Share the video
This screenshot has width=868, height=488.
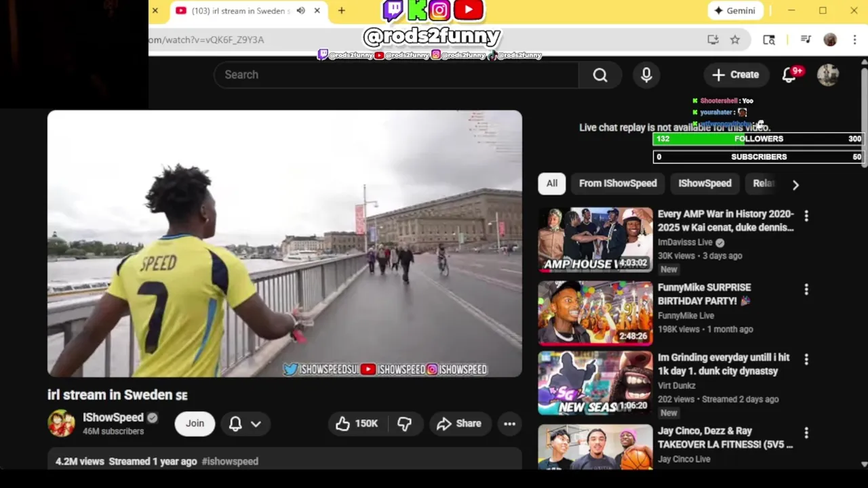tap(459, 424)
